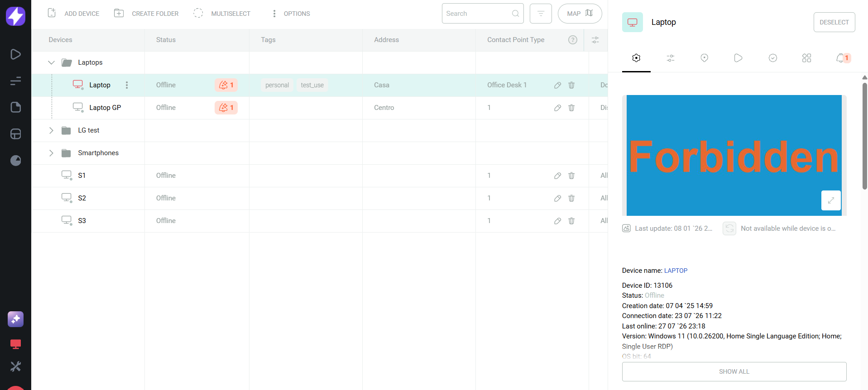Screen dimensions: 868x390
Task: Click the lightning bolt app logo
Action: [x=15, y=16]
